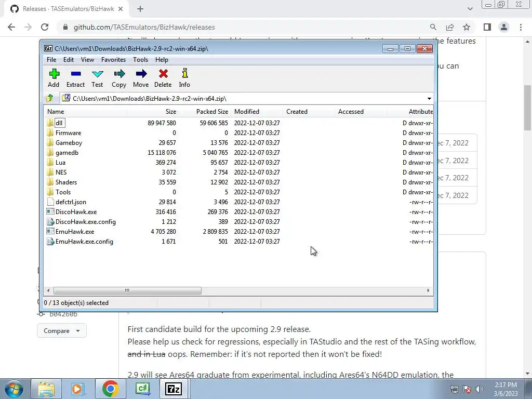This screenshot has width=532, height=399.
Task: Open the Compare dropdown on GitHub page
Action: (62, 330)
